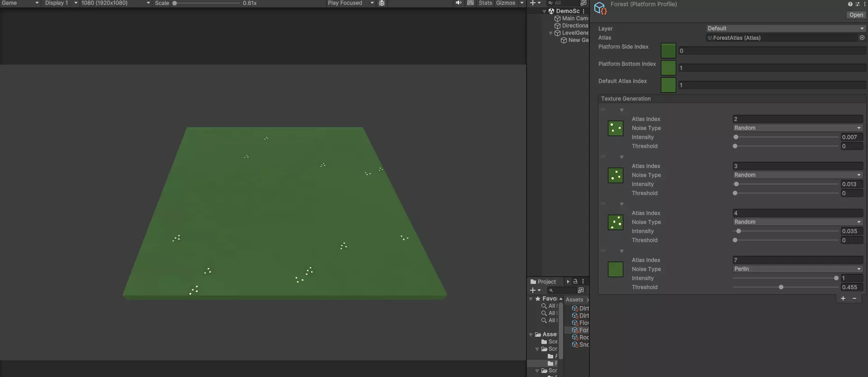Open the Layer dropdown set to Default
This screenshot has height=377, width=868.
click(786, 28)
